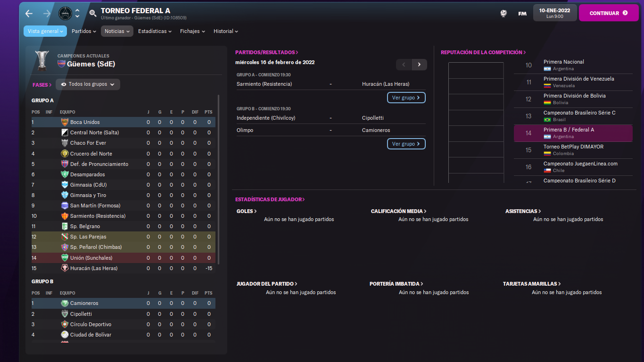The image size is (644, 362).
Task: Open Reputación de la competición link
Action: pos(483,52)
